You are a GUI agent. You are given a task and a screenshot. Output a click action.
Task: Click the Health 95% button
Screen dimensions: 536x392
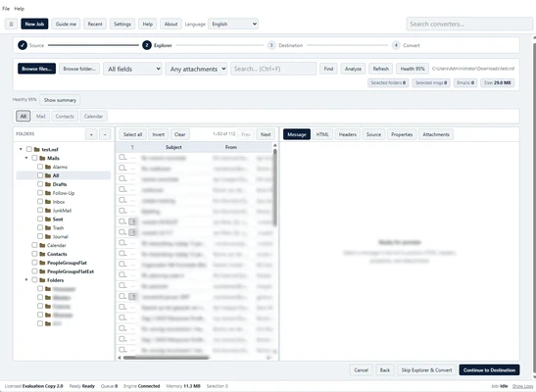tap(413, 69)
